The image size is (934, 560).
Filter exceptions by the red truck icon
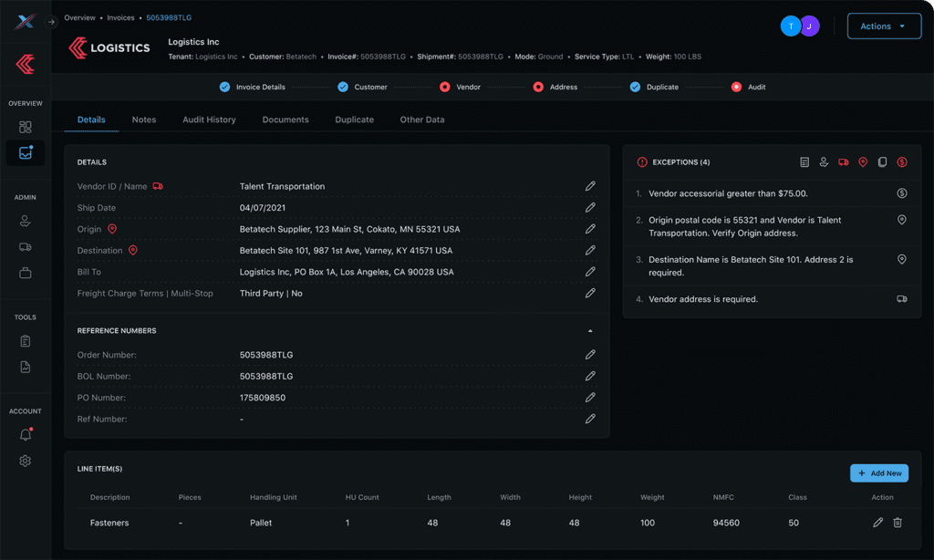pyautogui.click(x=843, y=162)
